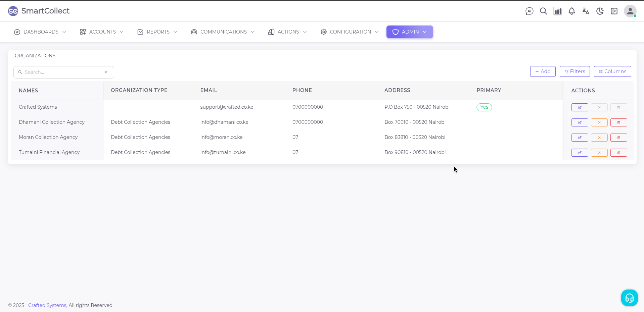Open the Reports menu
The image size is (644, 312).
157,32
